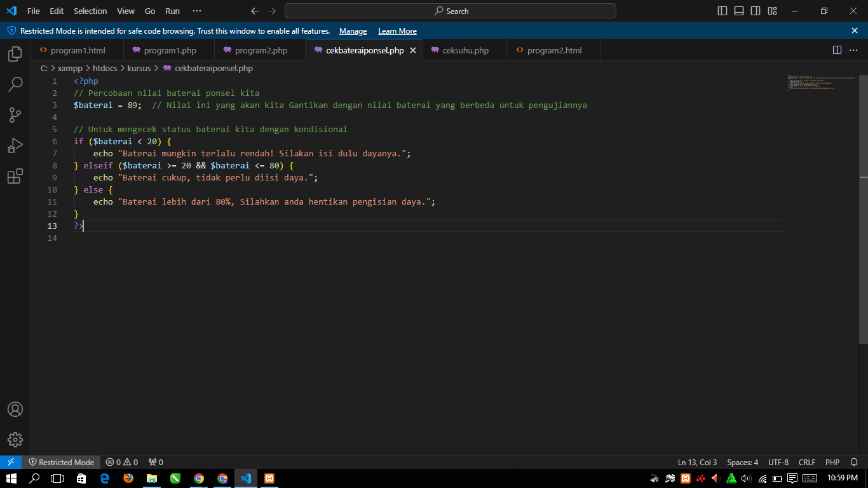The width and height of the screenshot is (868, 488).
Task: Open the title bar overflow menu next to Run
Action: (197, 11)
